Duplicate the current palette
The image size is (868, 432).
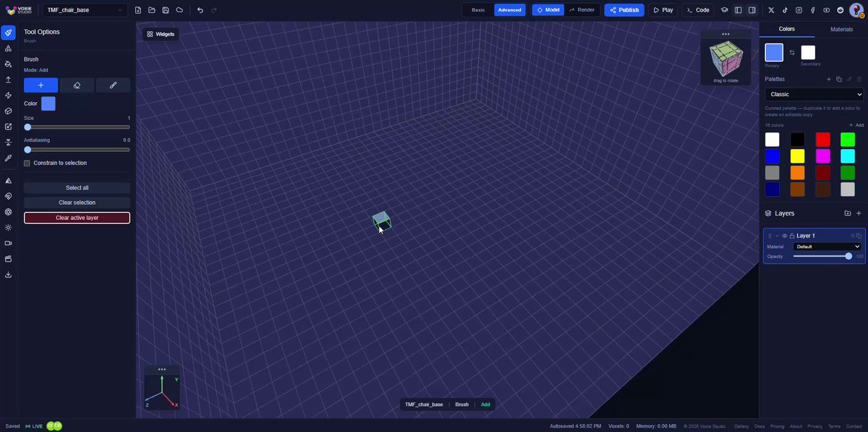pos(839,79)
